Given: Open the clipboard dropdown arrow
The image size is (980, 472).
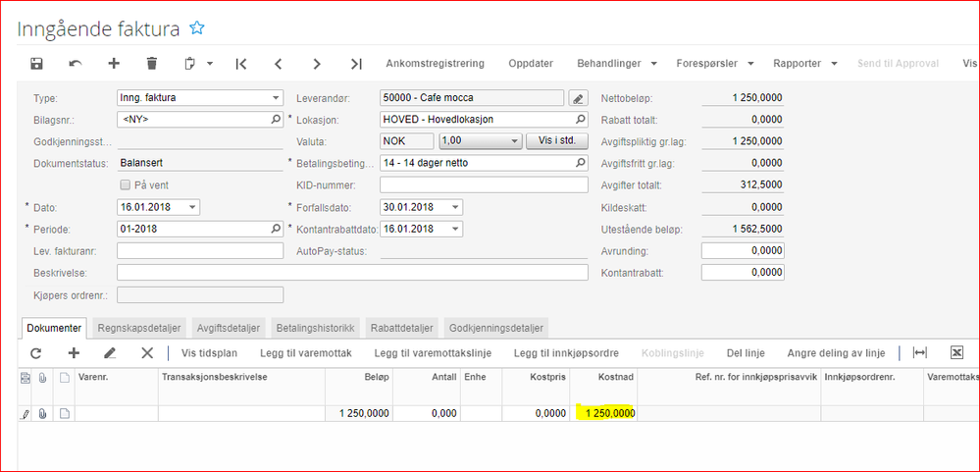Looking at the screenshot, I should coord(210,64).
